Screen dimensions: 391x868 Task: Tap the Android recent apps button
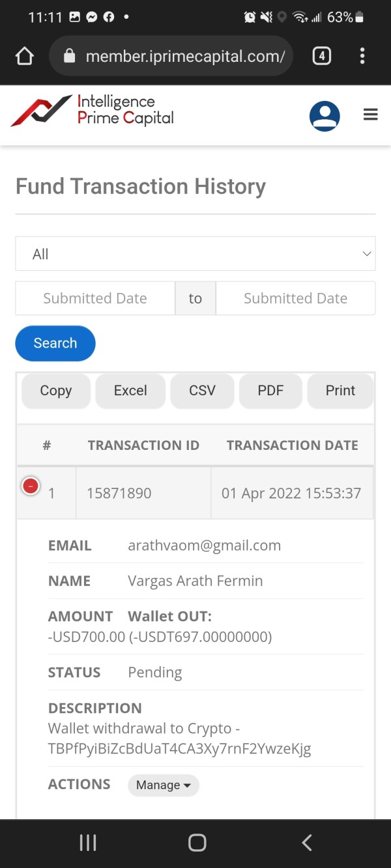pos(88,843)
